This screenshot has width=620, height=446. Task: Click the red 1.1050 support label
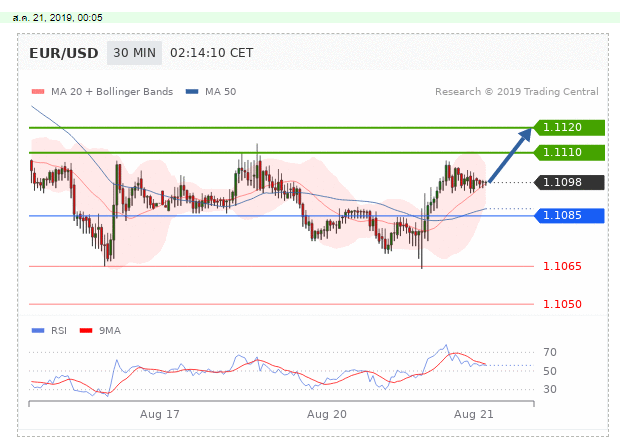(562, 304)
